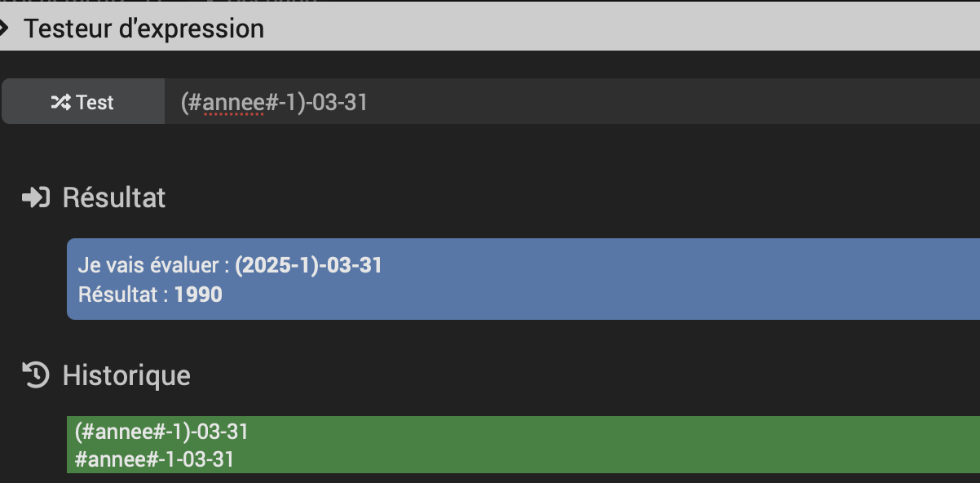Image resolution: width=980 pixels, height=483 pixels.
Task: Place cursor after -03-31 in expression field
Action: (369, 103)
